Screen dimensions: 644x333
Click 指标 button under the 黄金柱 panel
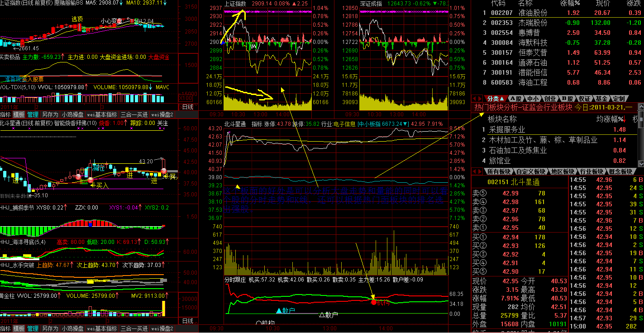click(6, 328)
